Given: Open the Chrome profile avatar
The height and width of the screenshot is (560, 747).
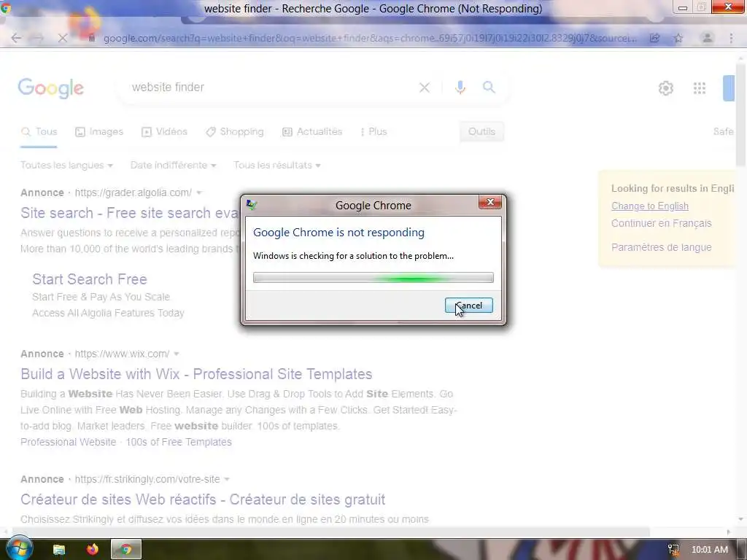Looking at the screenshot, I should (x=708, y=38).
